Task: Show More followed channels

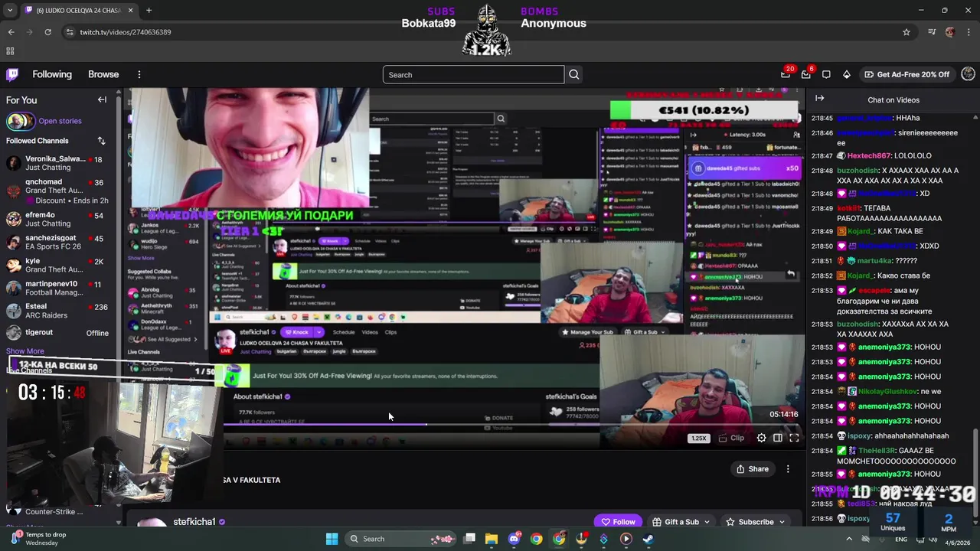Action: tap(25, 350)
